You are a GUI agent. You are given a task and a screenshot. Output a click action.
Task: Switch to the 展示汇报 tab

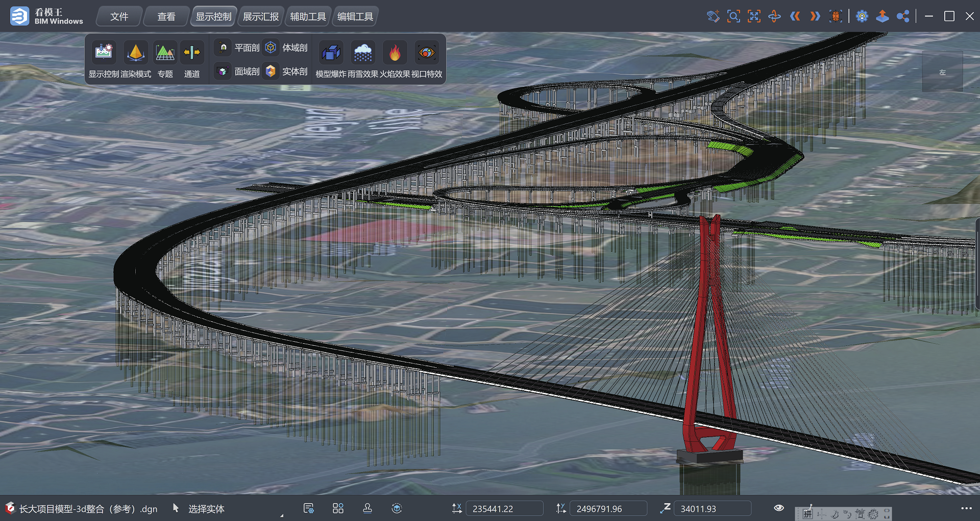pos(261,17)
